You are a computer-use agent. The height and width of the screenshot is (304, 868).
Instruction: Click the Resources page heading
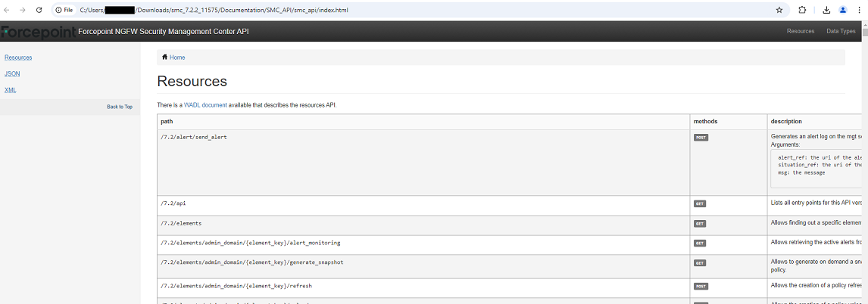click(192, 81)
